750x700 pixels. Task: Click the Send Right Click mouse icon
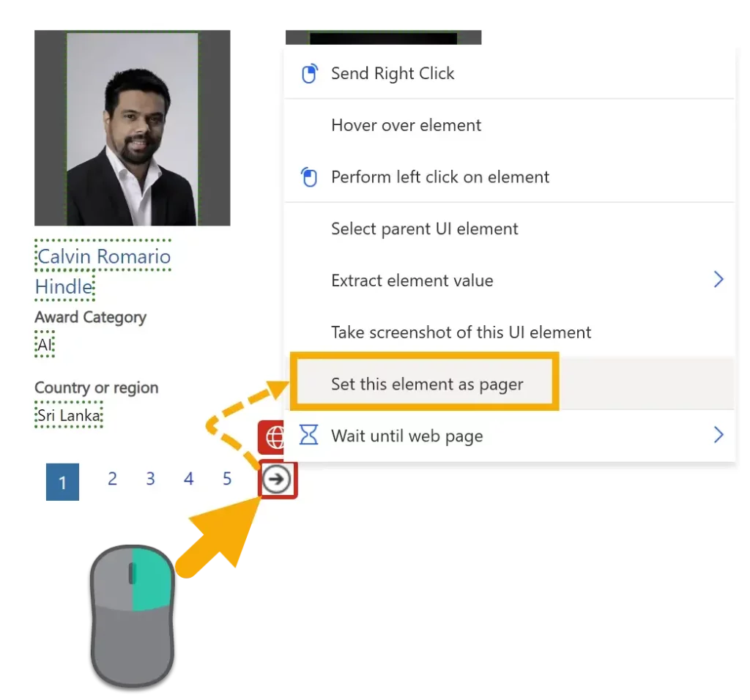pos(310,74)
